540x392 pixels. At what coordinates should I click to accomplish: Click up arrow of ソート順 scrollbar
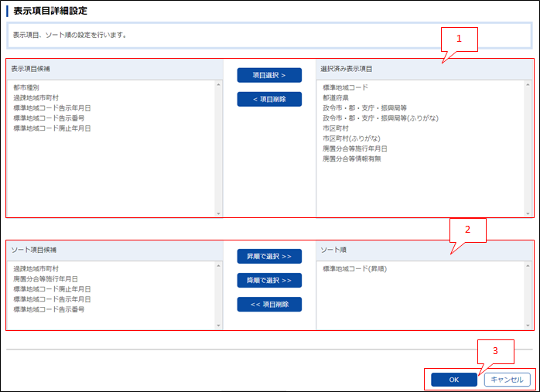[x=528, y=266]
